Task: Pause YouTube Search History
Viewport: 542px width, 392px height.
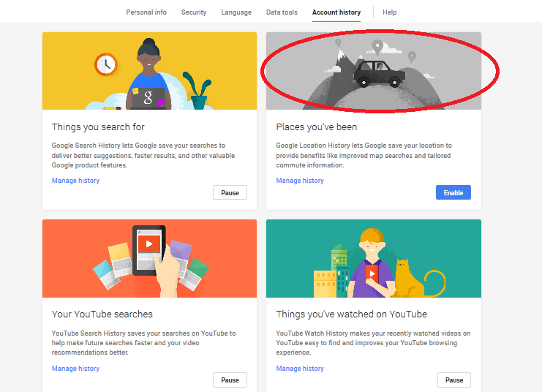Action: coord(230,380)
